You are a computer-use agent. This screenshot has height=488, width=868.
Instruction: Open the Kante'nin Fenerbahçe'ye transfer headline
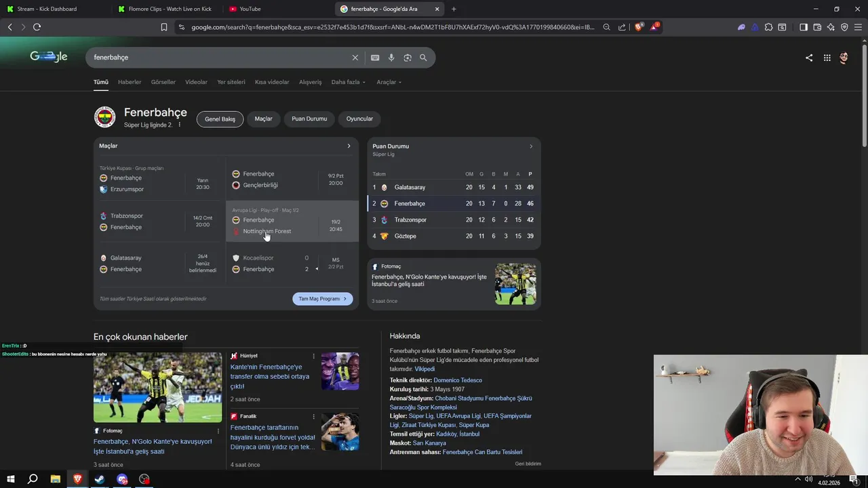click(270, 376)
